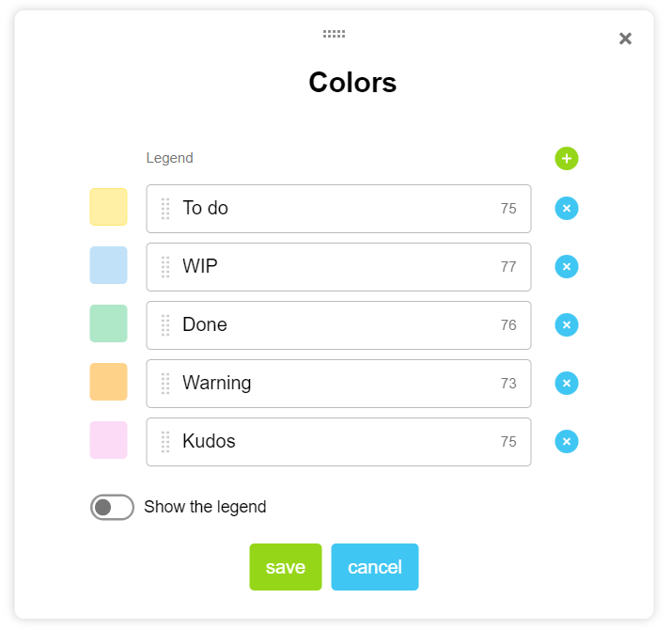Open the yellow To do color swatch

point(108,207)
